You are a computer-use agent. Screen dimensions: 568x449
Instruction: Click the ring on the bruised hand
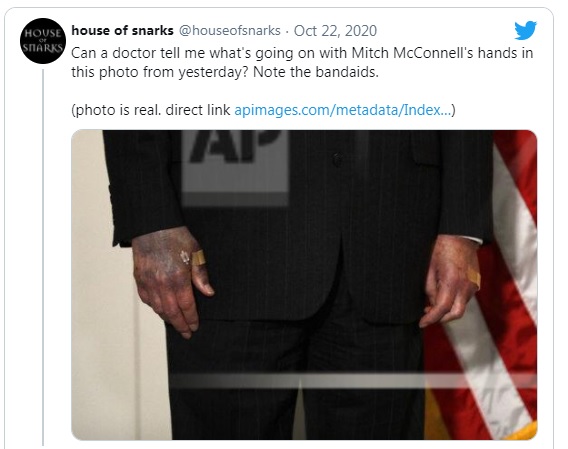point(185,257)
